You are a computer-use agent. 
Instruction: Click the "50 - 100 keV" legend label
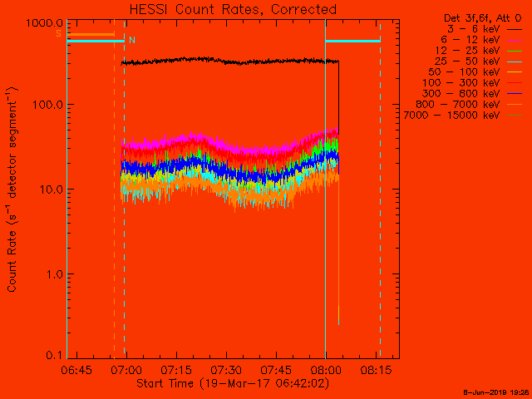[x=464, y=72]
